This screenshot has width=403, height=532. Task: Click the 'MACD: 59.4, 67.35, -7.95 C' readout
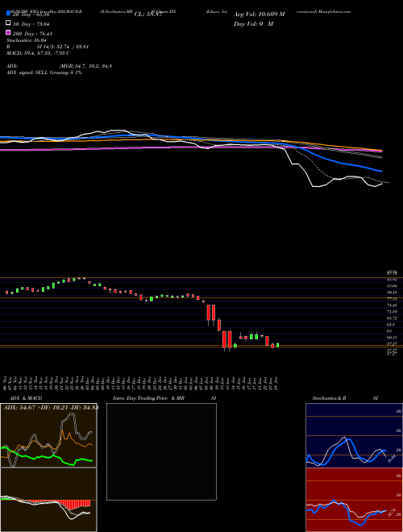38,53
